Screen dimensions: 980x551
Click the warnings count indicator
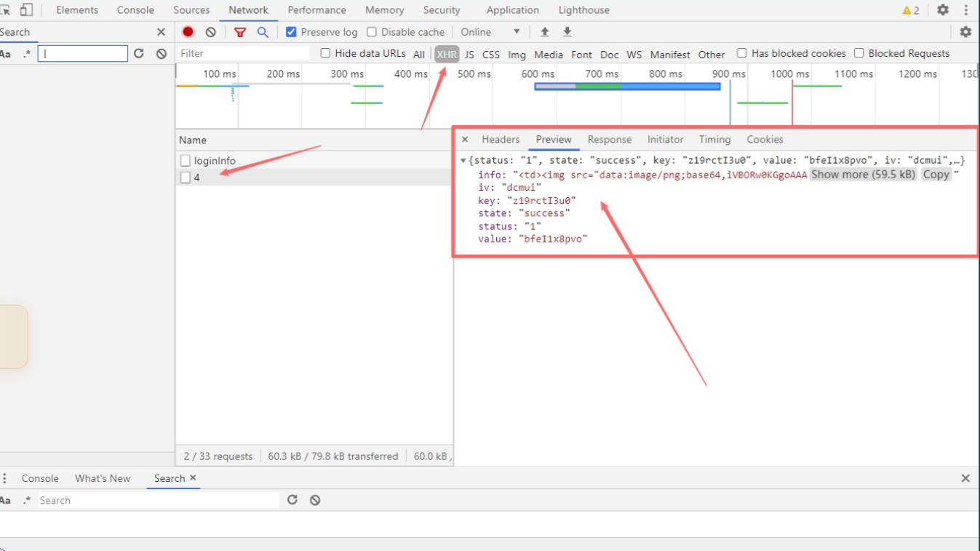pos(911,10)
